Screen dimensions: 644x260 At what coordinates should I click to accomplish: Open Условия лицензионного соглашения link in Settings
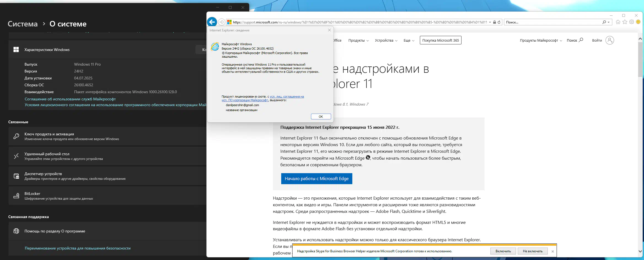(x=115, y=105)
